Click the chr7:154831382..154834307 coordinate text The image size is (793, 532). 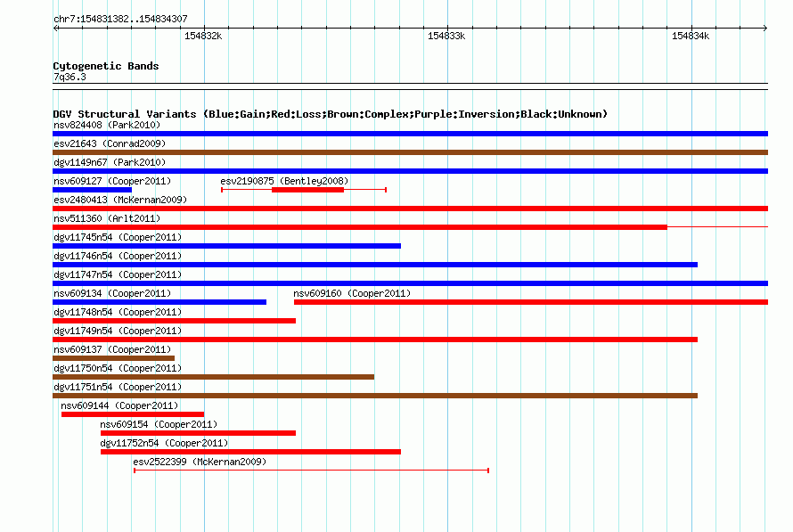tap(120, 19)
